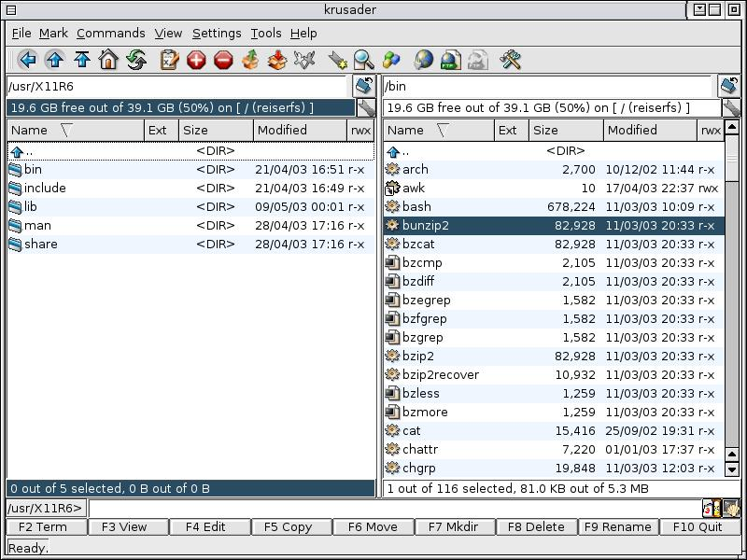Sort the right panel by Name column
Viewport: 747px width, 560px height.
(405, 131)
